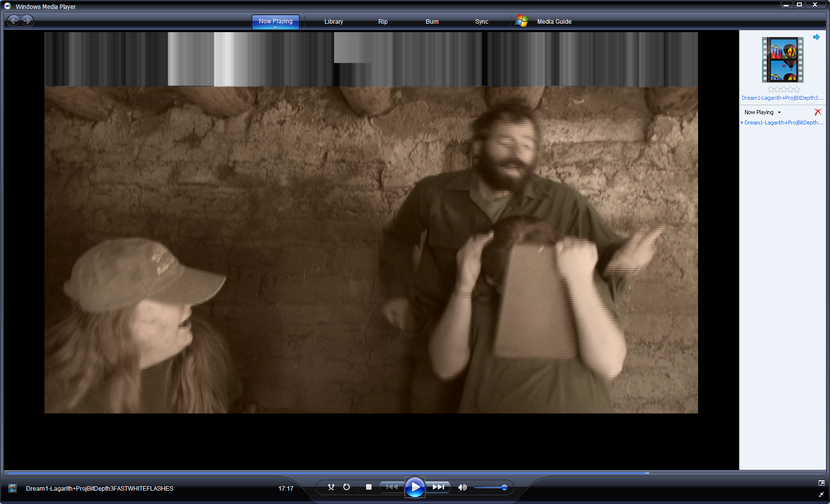Switch to the Sync tab
This screenshot has height=504, width=830.
tap(482, 22)
